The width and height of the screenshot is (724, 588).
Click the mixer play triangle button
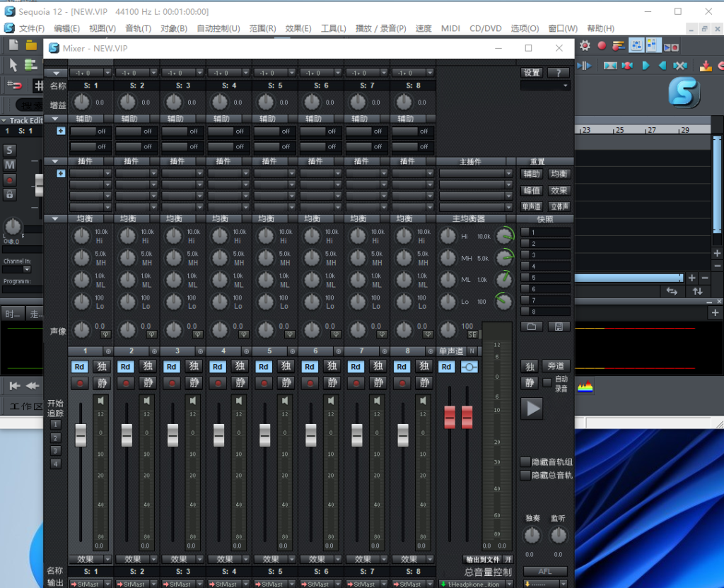[533, 408]
